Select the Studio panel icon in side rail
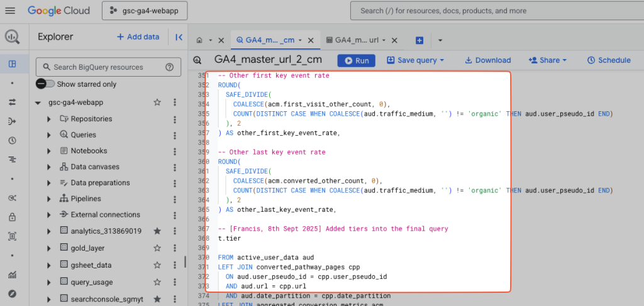The width and height of the screenshot is (644, 306). point(13,64)
